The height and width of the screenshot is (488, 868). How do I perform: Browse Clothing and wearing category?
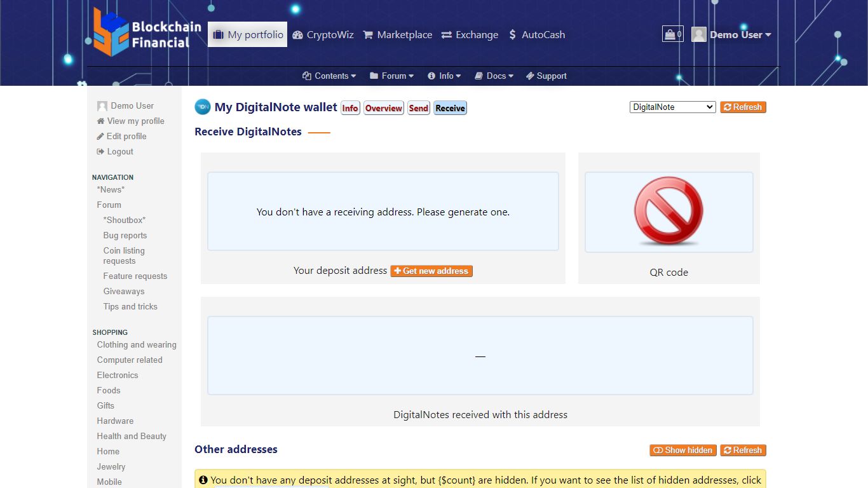tap(137, 344)
